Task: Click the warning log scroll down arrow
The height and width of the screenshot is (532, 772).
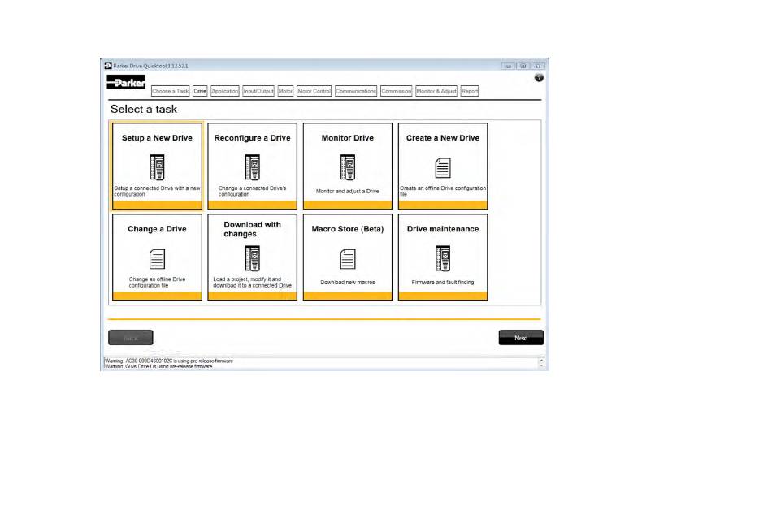Action: pos(541,366)
